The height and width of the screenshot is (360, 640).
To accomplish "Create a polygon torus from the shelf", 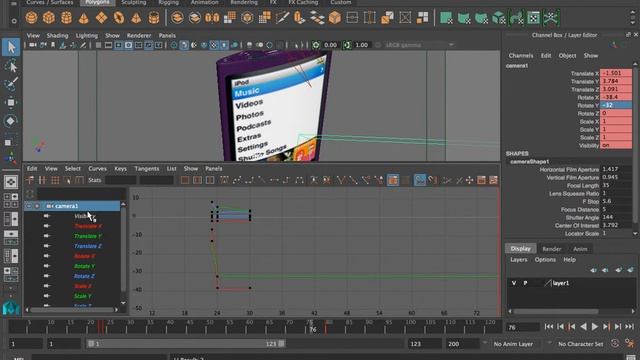I will pyautogui.click(x=119, y=18).
